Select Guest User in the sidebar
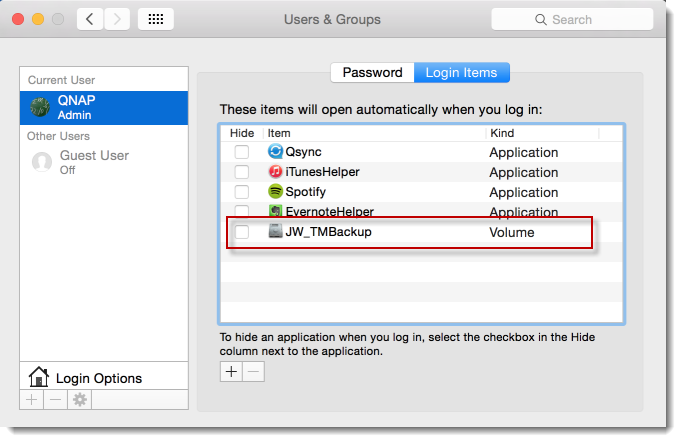 pyautogui.click(x=94, y=162)
